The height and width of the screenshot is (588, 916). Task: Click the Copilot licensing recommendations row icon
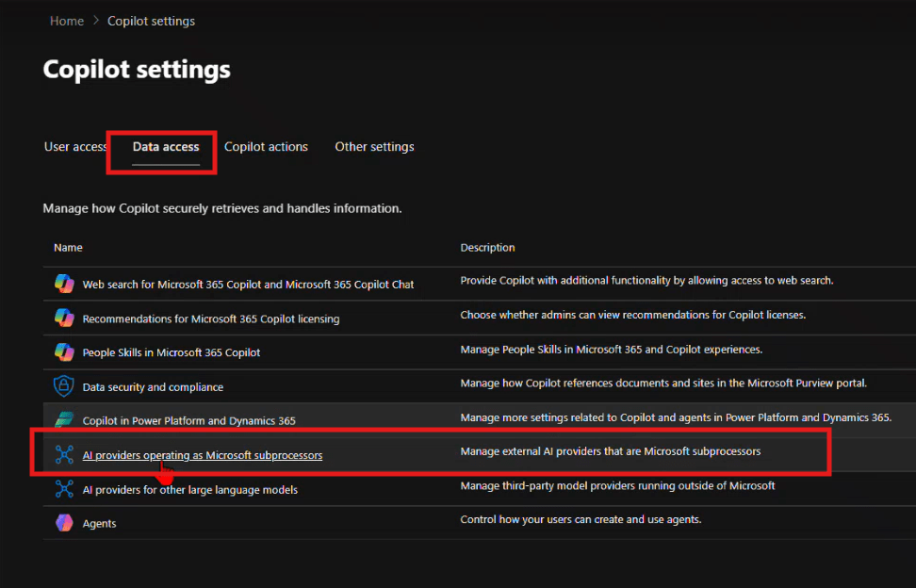pos(64,318)
